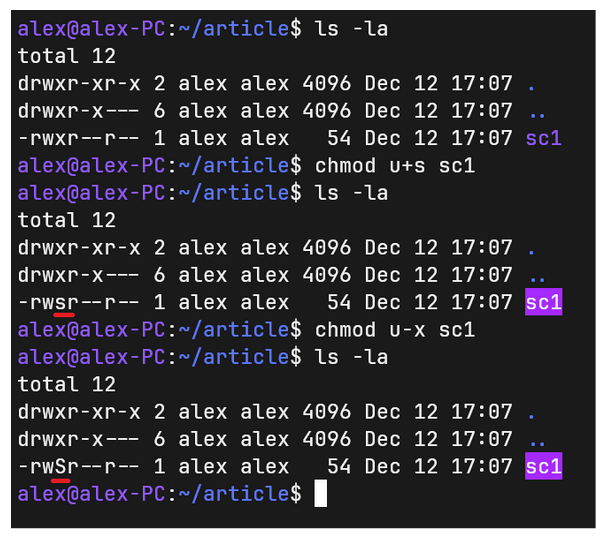The width and height of the screenshot is (614, 539).
Task: Click the first 'ls -la' command
Action: tap(351, 28)
